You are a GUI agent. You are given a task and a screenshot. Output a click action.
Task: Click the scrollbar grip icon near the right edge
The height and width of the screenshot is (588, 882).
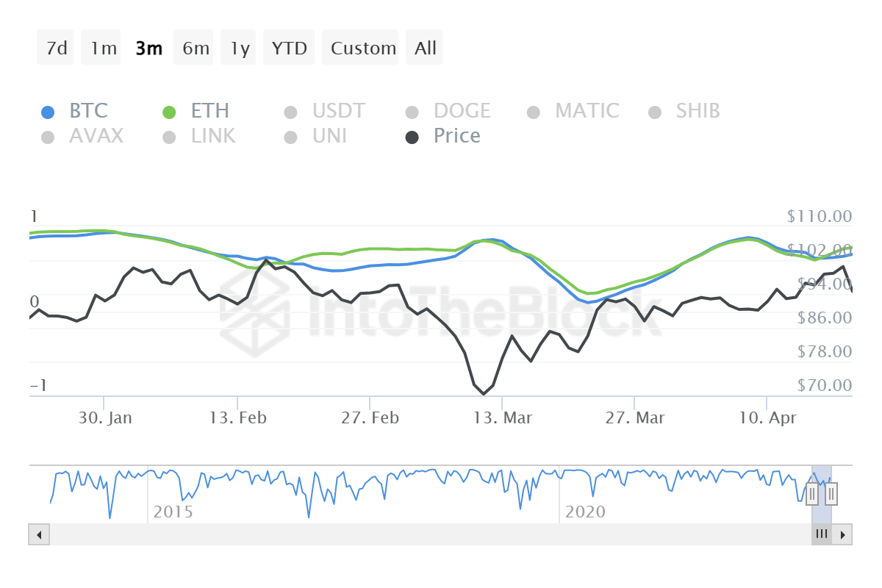[822, 534]
